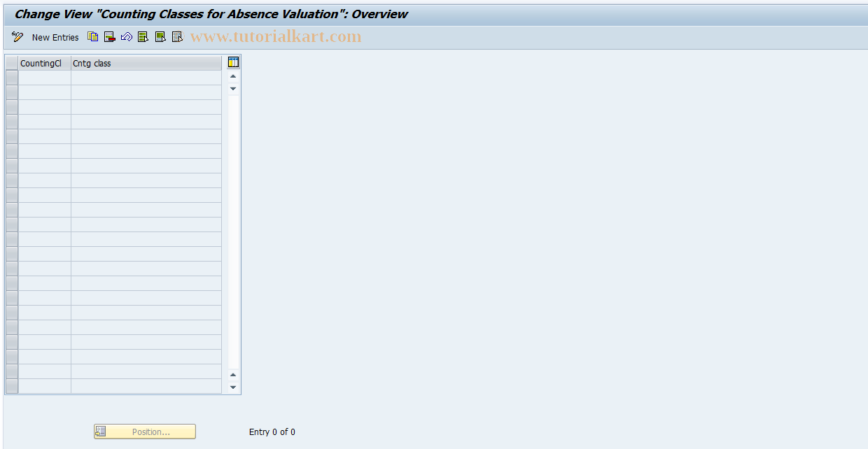
Task: Click the Delete entry icon
Action: [x=110, y=37]
